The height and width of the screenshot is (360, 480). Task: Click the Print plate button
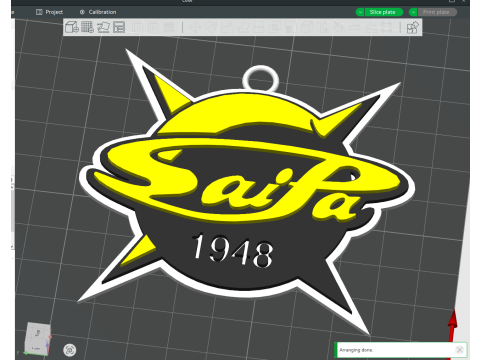(437, 12)
